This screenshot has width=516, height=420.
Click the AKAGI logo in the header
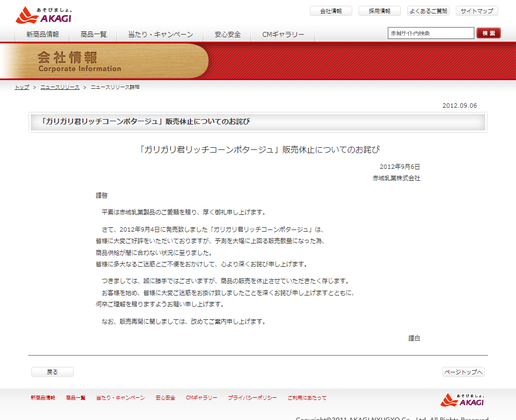click(x=43, y=16)
